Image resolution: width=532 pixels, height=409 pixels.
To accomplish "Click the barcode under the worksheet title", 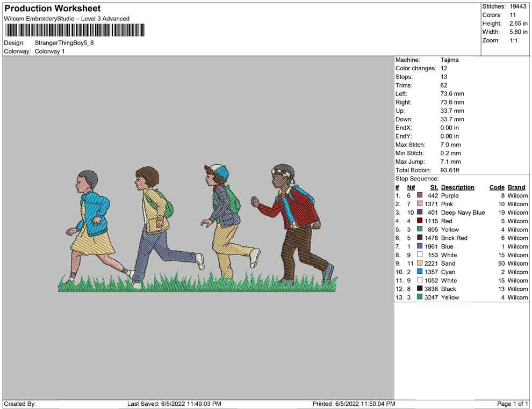I will (x=75, y=30).
